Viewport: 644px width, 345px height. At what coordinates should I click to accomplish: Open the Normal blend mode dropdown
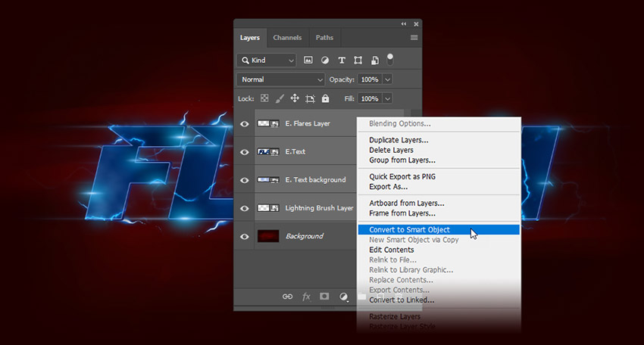point(281,79)
